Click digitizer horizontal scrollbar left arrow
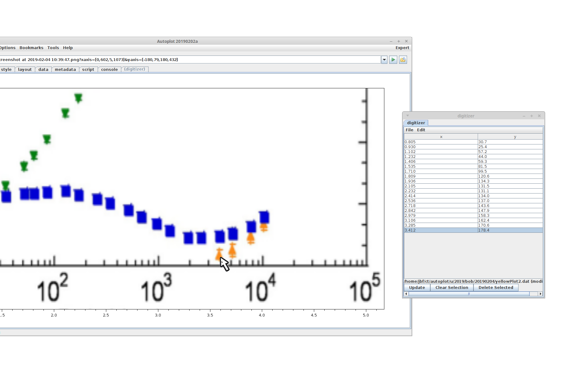This screenshot has height=368, width=588. click(x=406, y=294)
